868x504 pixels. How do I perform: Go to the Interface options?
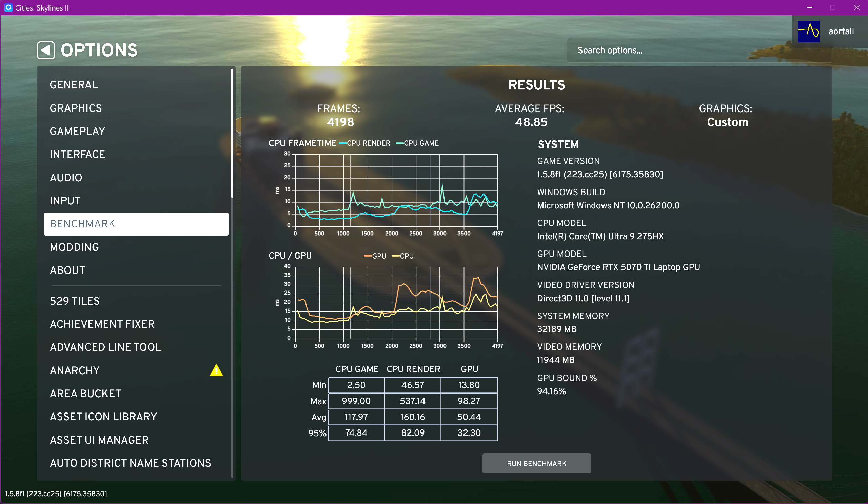point(136,154)
